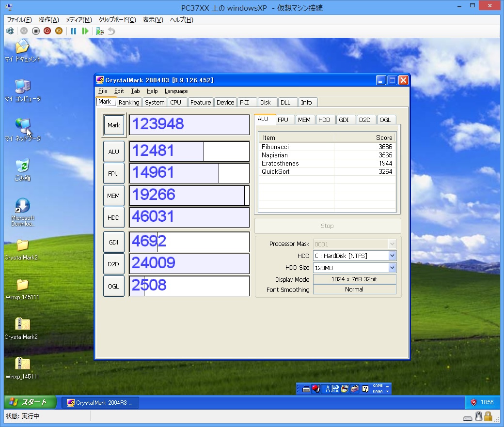The height and width of the screenshot is (427, 504).
Task: Select the OGL score detail tab
Action: click(385, 120)
